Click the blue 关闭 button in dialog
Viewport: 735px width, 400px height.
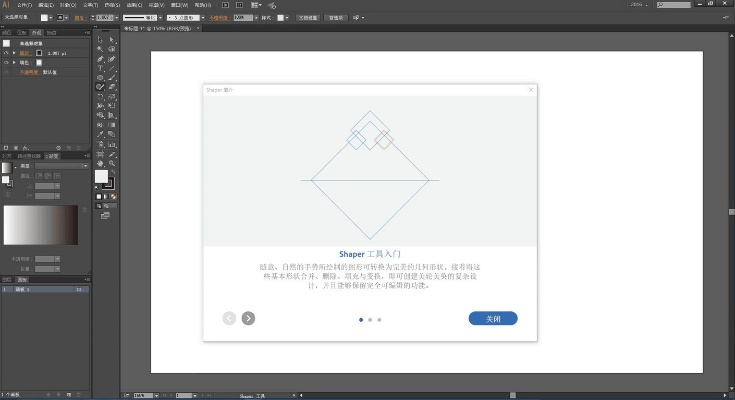(x=492, y=319)
